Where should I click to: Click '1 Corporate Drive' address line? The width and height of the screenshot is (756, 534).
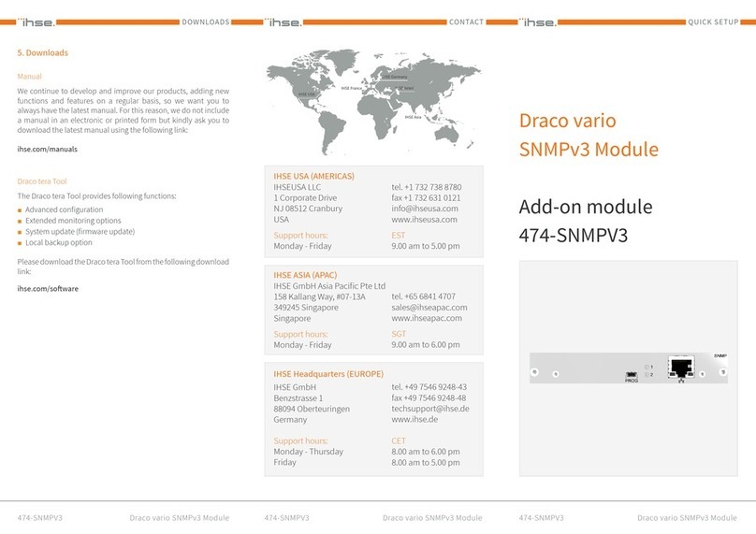(x=305, y=197)
